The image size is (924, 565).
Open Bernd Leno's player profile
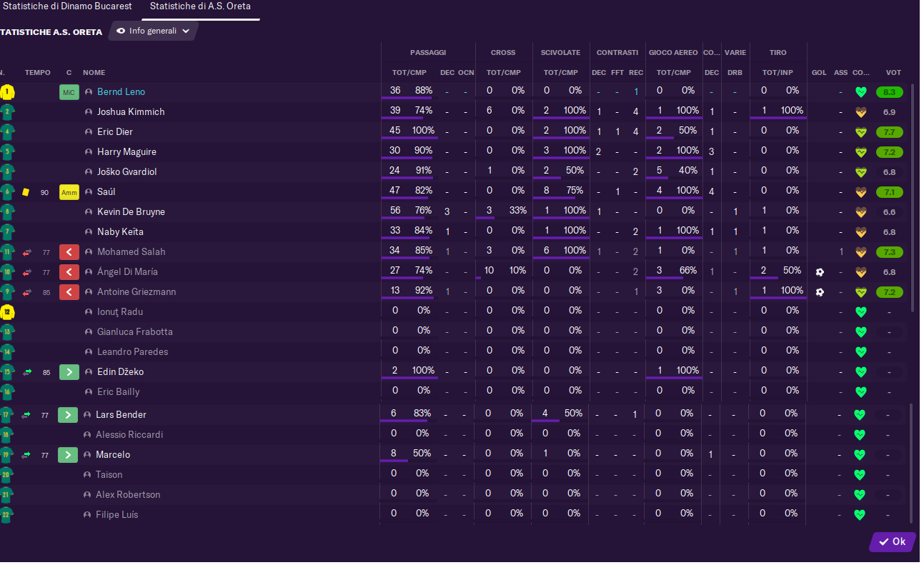121,91
